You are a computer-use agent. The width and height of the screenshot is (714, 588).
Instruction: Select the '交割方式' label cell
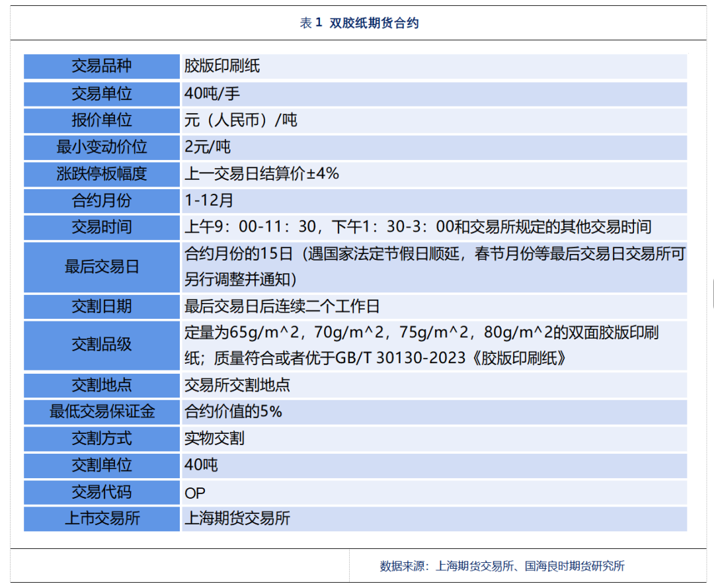coord(102,439)
